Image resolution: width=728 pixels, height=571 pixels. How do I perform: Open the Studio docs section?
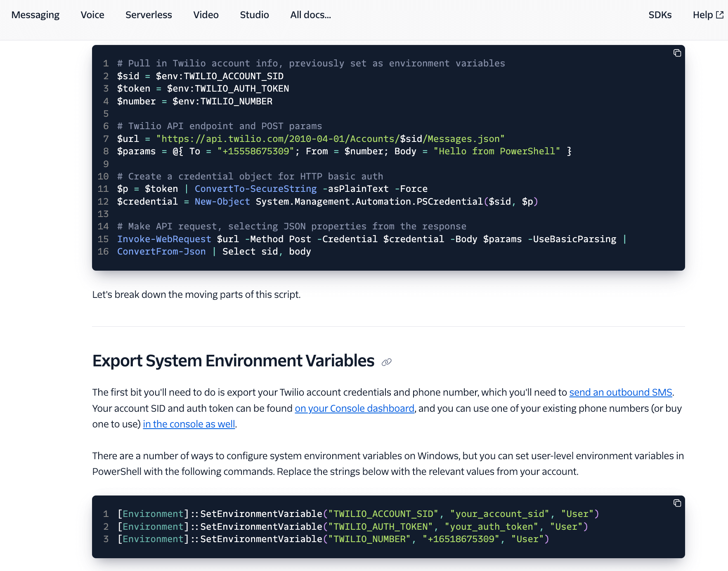254,15
